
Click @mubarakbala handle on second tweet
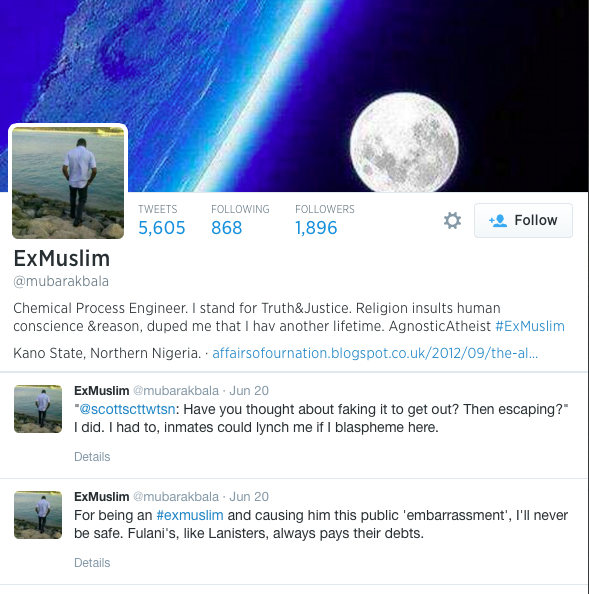[176, 497]
